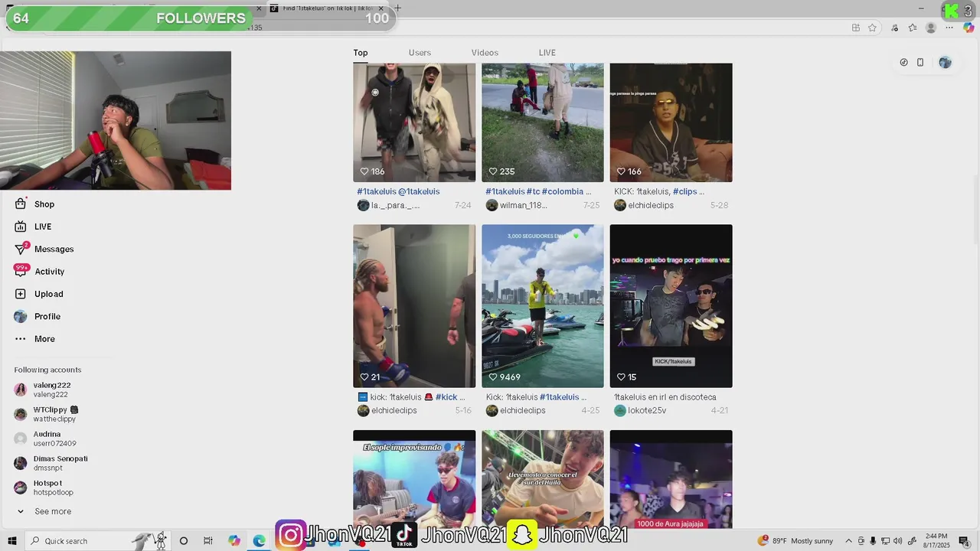
Task: Open Microsoft Edge on the taskbar
Action: pyautogui.click(x=260, y=541)
